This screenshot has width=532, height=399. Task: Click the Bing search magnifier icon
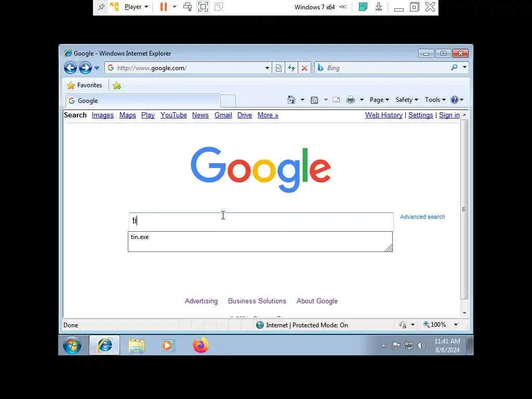(454, 68)
